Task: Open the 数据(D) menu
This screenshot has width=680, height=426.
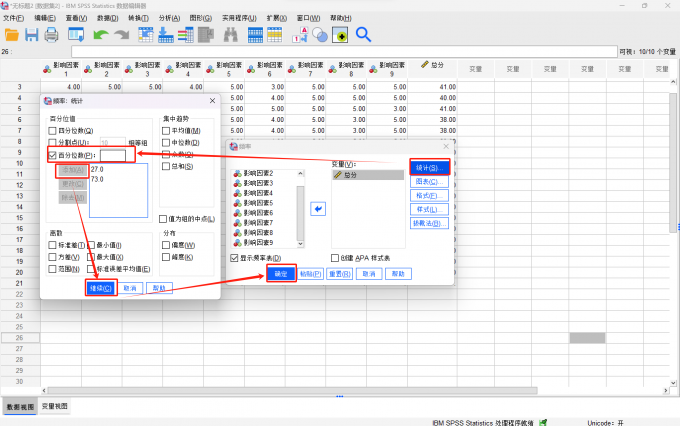Action: [108, 18]
